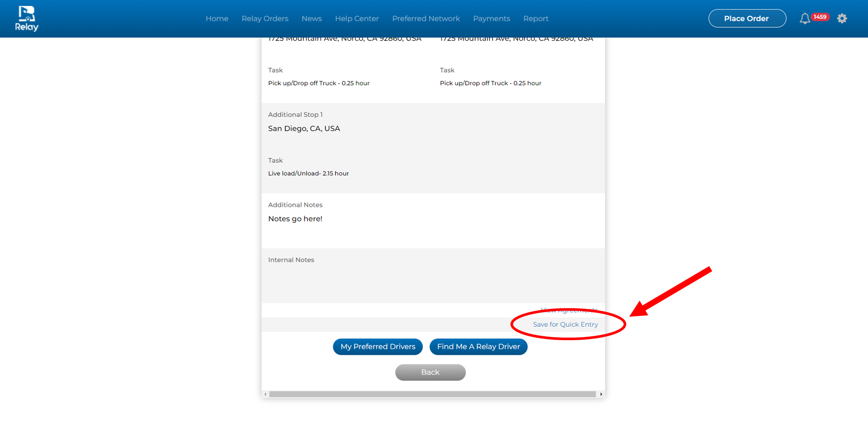Open the View Agreements link
Screen dimensions: 868x443
tap(569, 310)
